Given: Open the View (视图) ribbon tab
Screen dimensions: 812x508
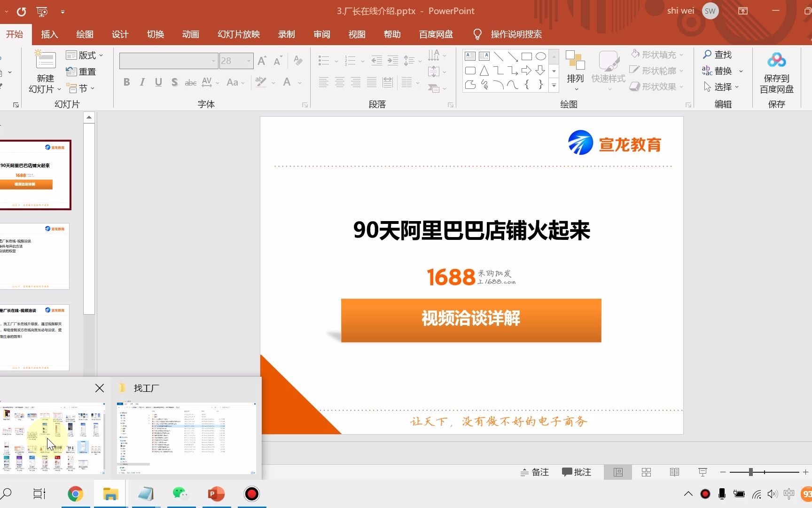Looking at the screenshot, I should tap(357, 34).
